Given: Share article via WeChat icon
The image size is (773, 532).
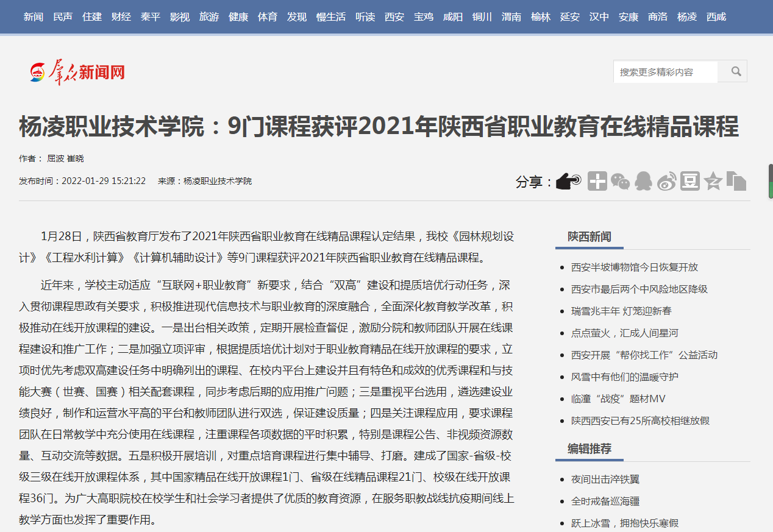Looking at the screenshot, I should point(621,181).
